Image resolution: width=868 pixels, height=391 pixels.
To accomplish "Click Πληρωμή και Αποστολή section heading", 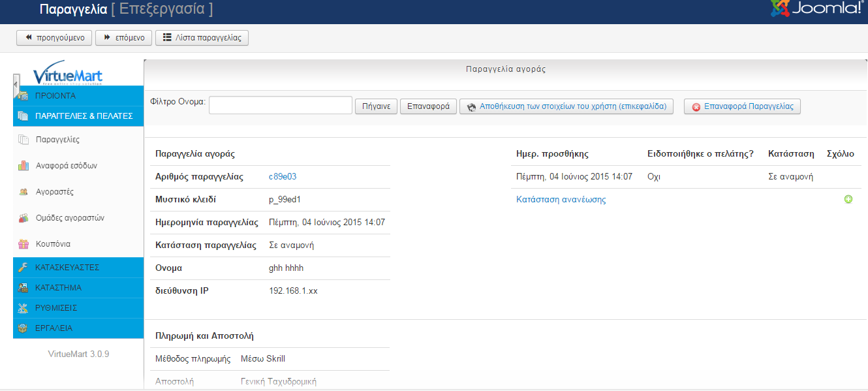I will (204, 336).
